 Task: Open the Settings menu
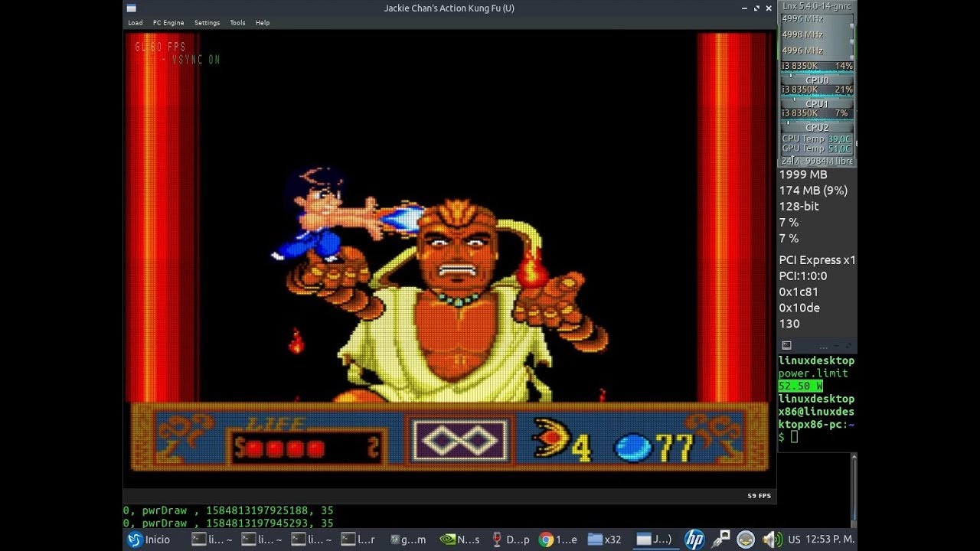[x=207, y=23]
